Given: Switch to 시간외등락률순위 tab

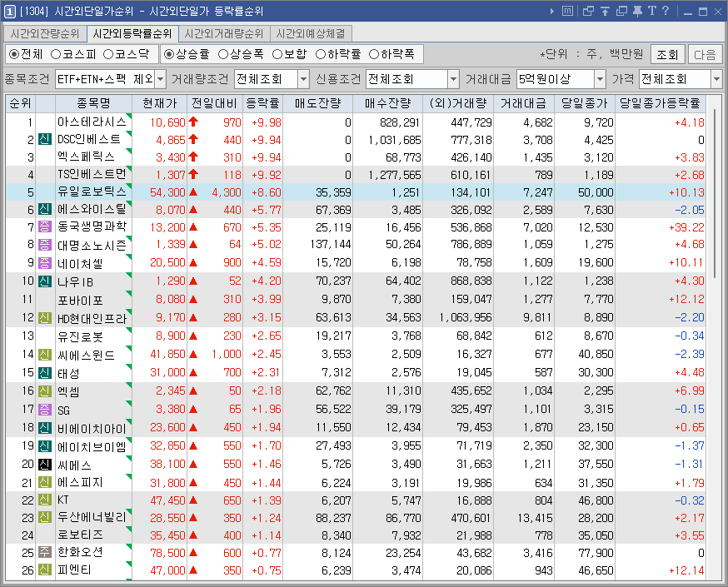Looking at the screenshot, I should click(132, 34).
